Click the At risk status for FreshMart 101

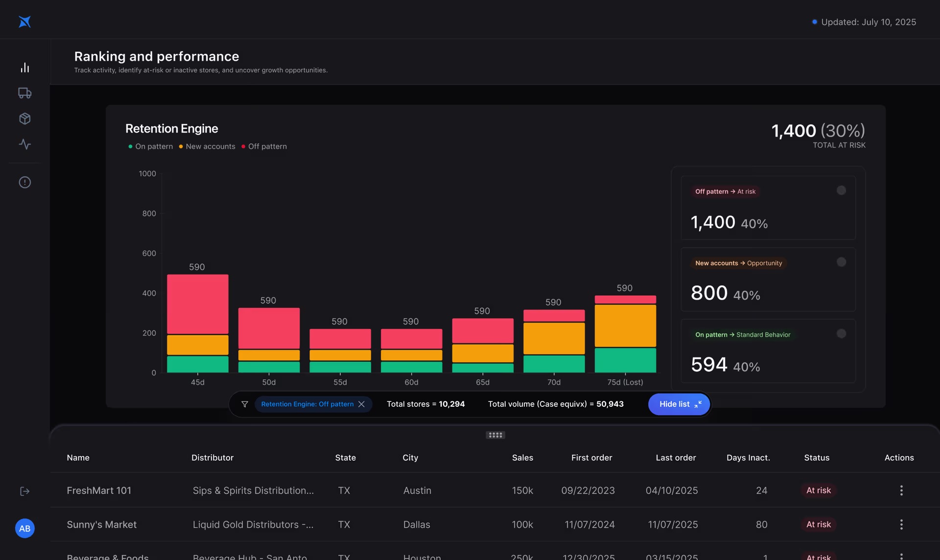click(x=818, y=490)
